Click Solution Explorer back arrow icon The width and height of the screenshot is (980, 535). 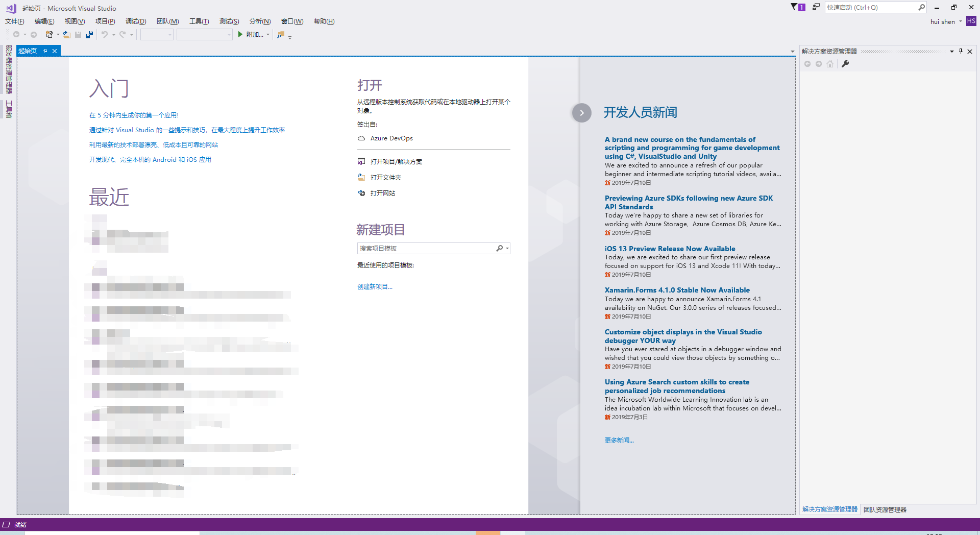807,64
